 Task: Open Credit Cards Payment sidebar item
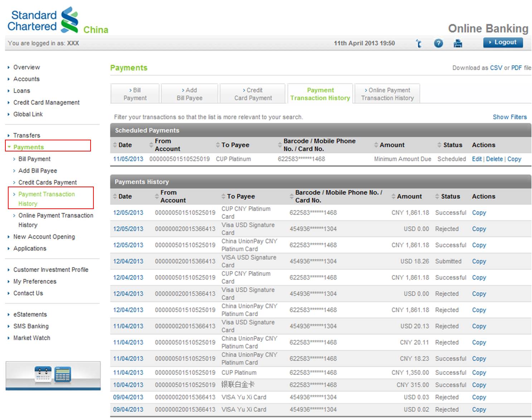[x=48, y=183]
